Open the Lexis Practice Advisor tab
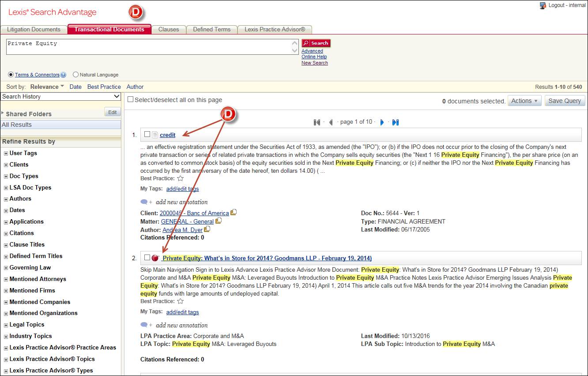 pos(275,29)
